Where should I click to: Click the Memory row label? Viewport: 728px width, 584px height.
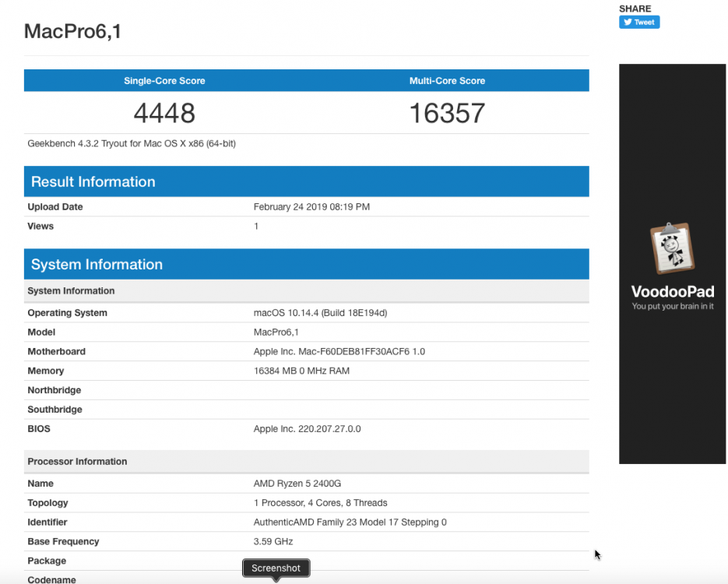45,371
